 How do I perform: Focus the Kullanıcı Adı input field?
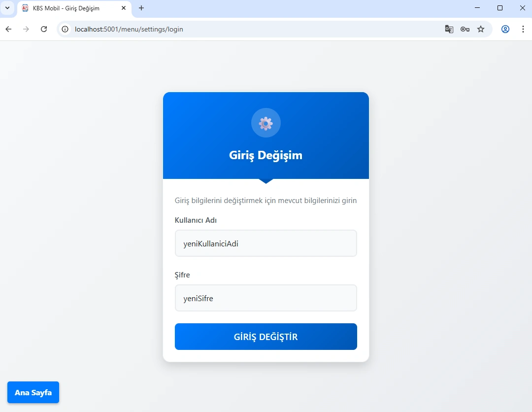click(x=266, y=243)
